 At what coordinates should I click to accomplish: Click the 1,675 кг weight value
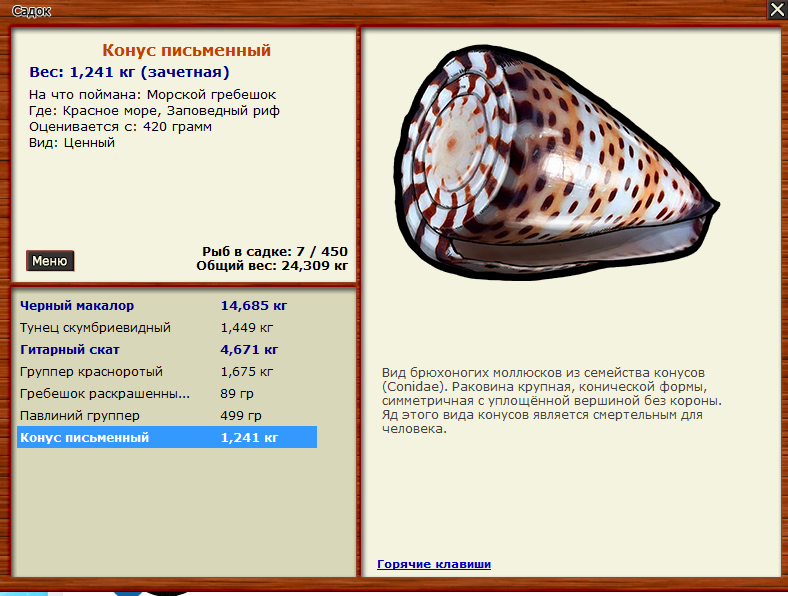pos(247,372)
